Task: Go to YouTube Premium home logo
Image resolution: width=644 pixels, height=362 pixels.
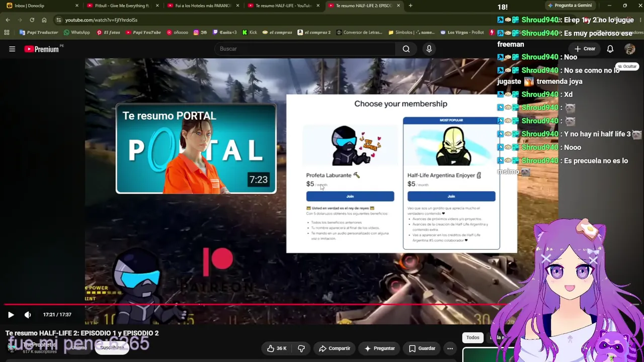Action: pyautogui.click(x=42, y=49)
